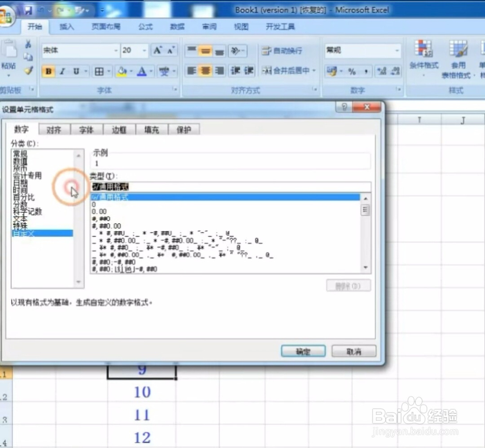Open the 页面布局 ribbon tab
Image resolution: width=485 pixels, height=448 pixels.
[x=106, y=27]
